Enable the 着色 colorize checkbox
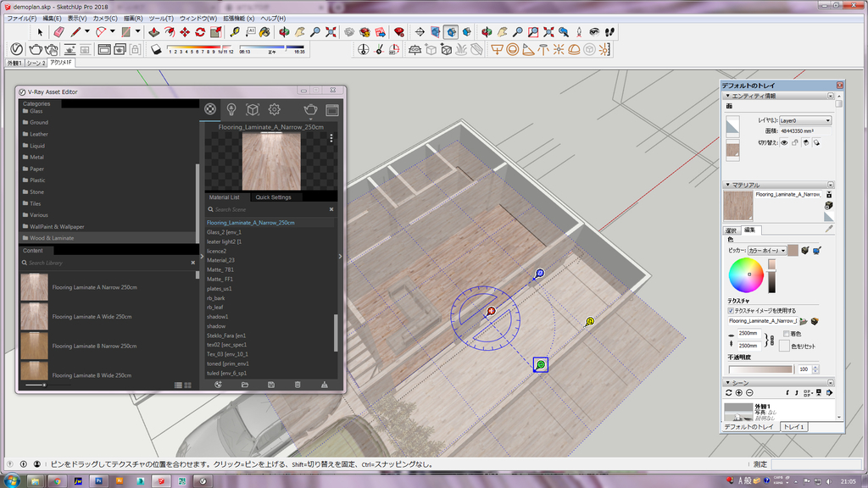Image resolution: width=868 pixels, height=488 pixels. pyautogui.click(x=787, y=334)
